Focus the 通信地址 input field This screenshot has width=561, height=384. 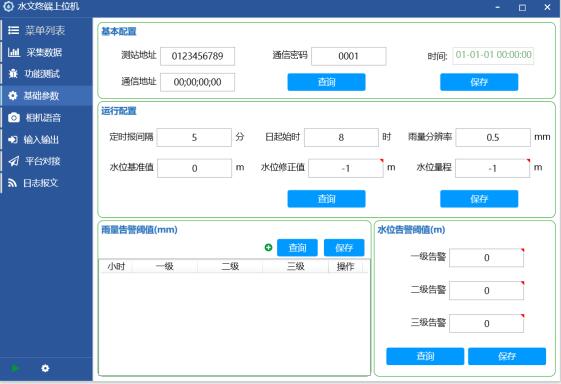coord(197,82)
